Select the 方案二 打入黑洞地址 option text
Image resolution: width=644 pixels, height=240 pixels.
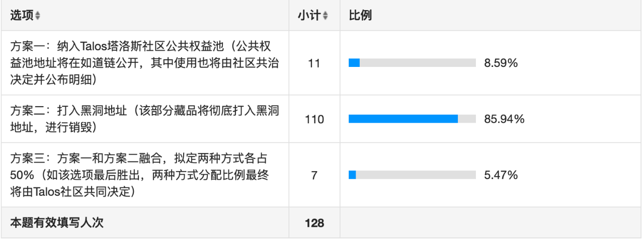pos(145,119)
